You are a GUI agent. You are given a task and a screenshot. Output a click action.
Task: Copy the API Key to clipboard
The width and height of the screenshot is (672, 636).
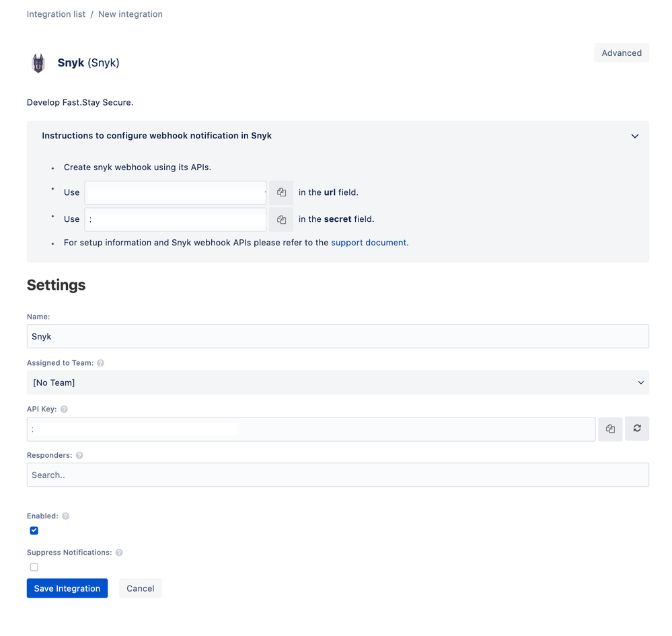pyautogui.click(x=610, y=429)
